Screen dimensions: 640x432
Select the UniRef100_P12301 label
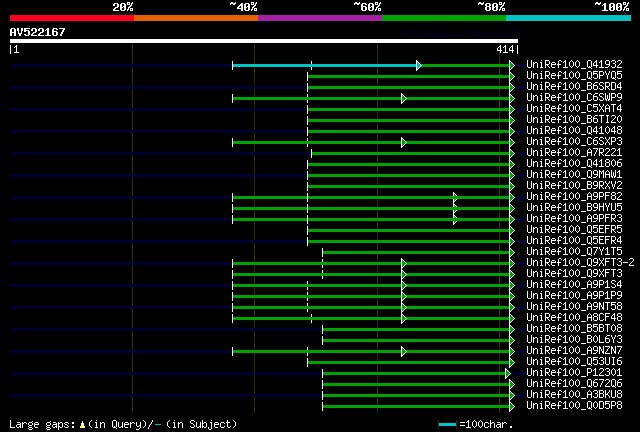tap(574, 373)
